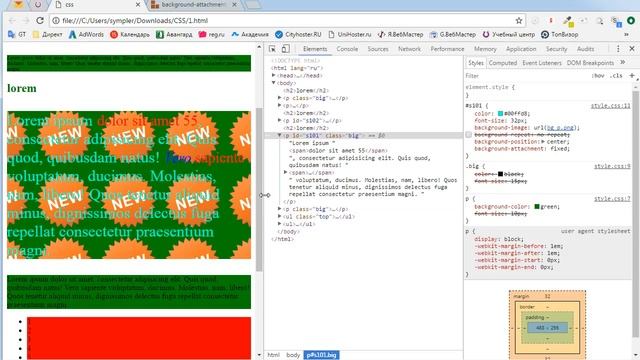Open the bg_p.png background image link
The image size is (640, 360).
(x=560, y=128)
